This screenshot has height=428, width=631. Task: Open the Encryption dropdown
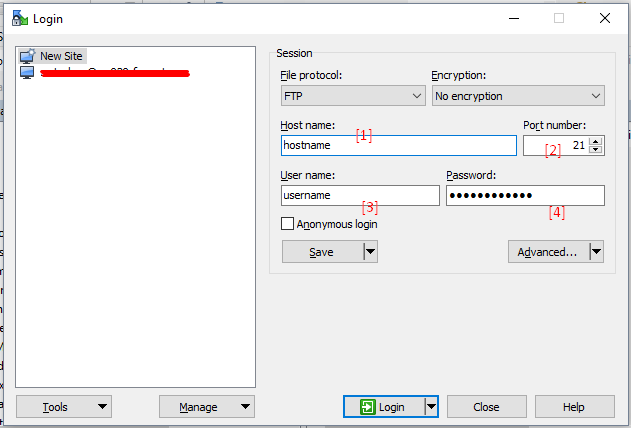click(518, 96)
